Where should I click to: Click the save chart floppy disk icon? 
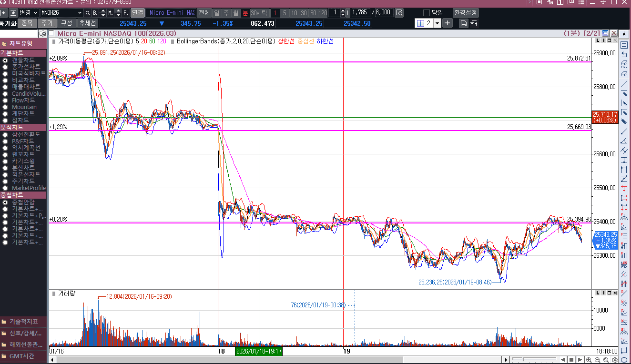click(463, 23)
